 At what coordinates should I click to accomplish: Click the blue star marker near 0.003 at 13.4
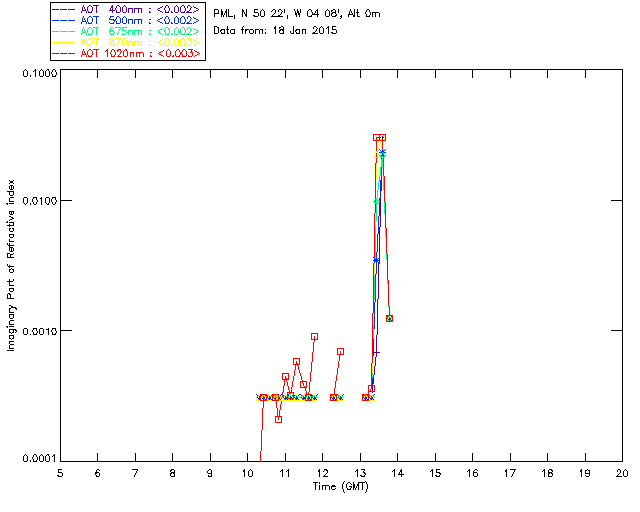pyautogui.click(x=376, y=260)
